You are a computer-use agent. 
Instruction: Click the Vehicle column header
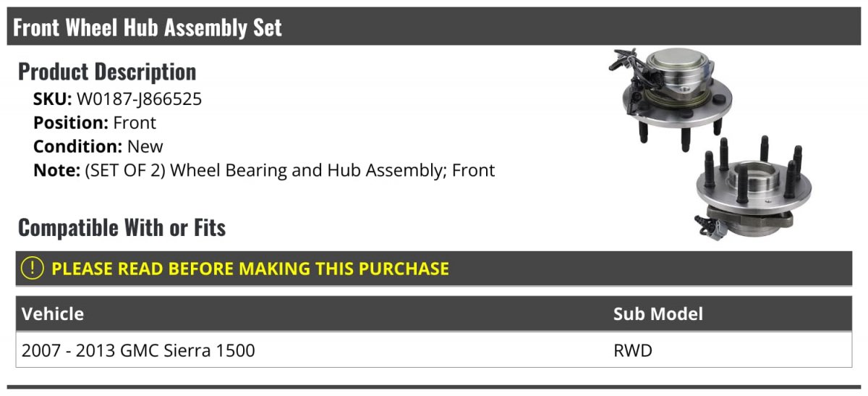[53, 313]
